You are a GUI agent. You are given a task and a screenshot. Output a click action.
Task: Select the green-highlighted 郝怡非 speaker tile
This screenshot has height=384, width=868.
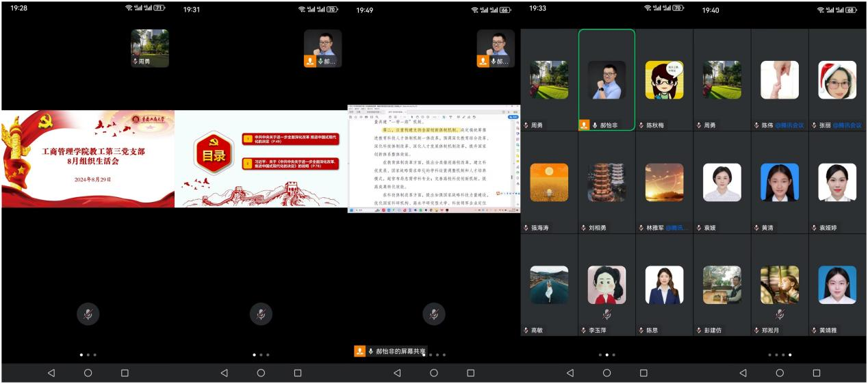pos(607,80)
